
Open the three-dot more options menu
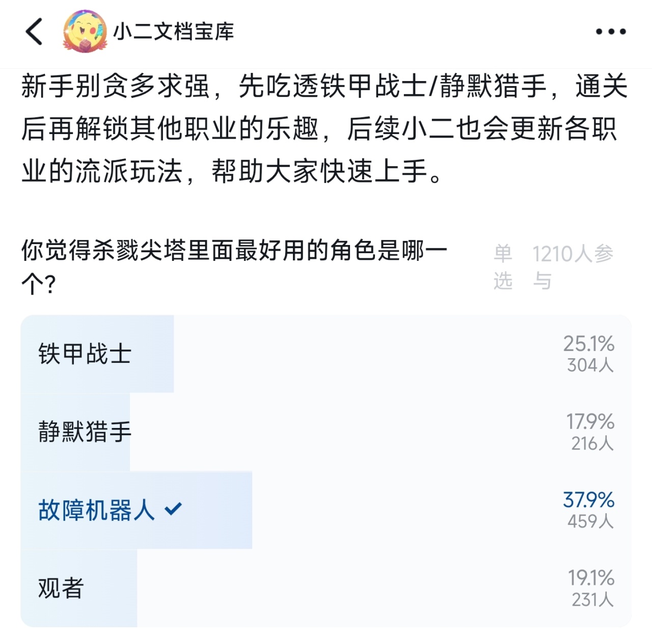point(611,32)
